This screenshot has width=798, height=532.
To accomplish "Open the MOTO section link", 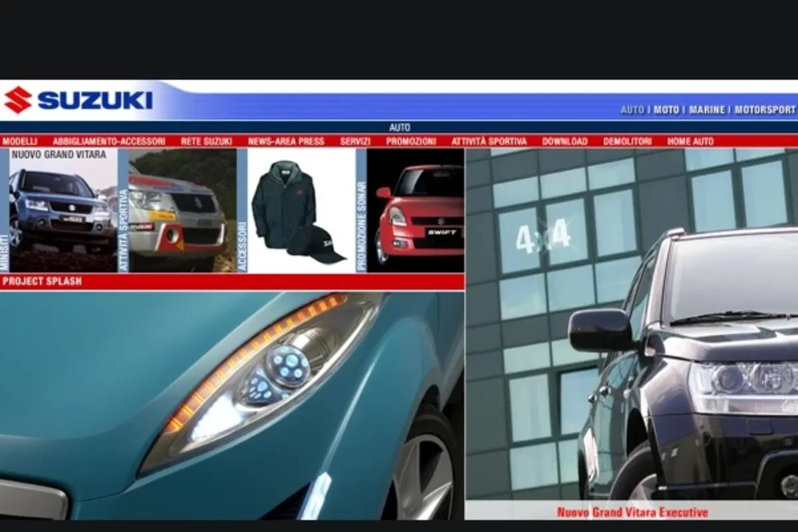I will 666,110.
